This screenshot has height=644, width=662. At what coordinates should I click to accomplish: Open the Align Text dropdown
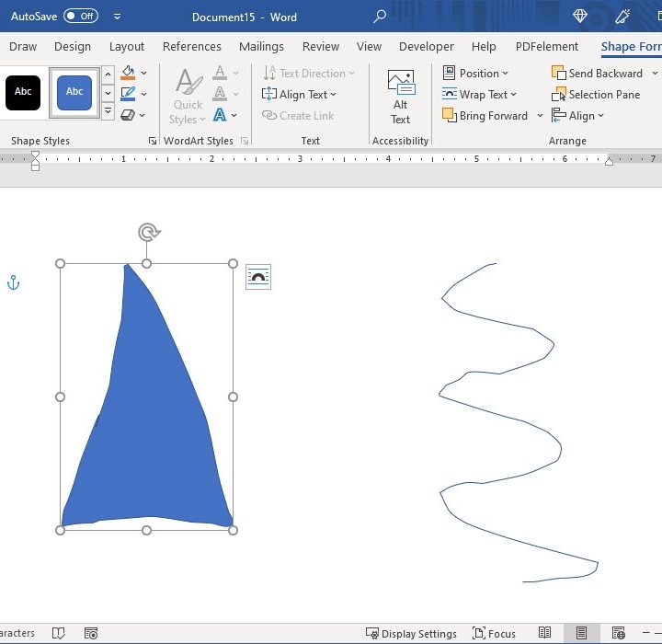[299, 94]
